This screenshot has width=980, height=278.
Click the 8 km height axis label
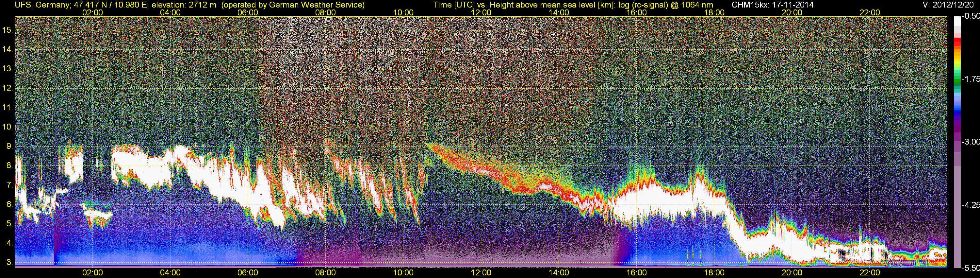pos(9,166)
